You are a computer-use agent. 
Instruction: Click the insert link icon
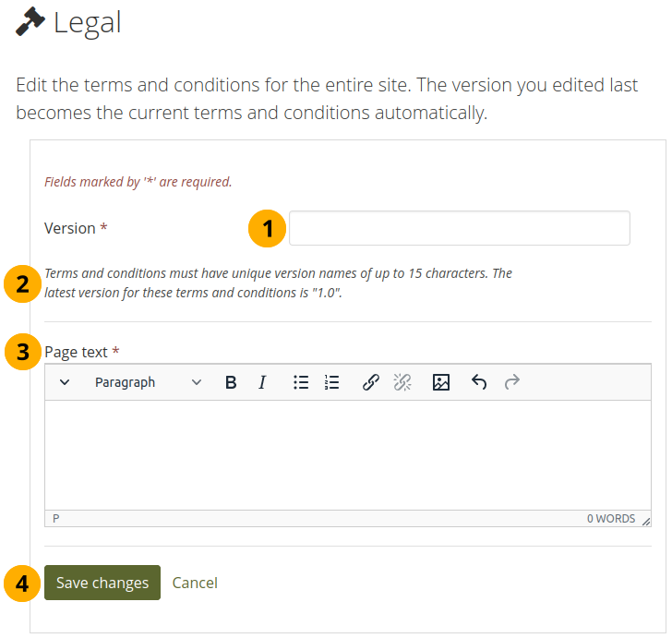point(371,382)
